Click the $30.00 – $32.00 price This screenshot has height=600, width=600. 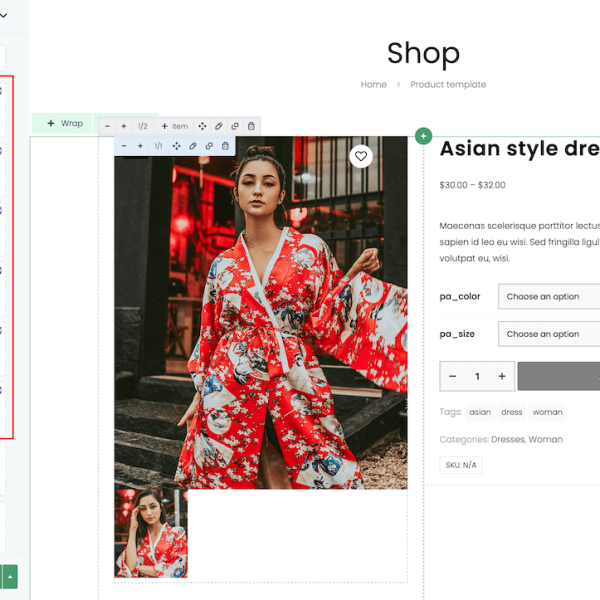(x=473, y=185)
